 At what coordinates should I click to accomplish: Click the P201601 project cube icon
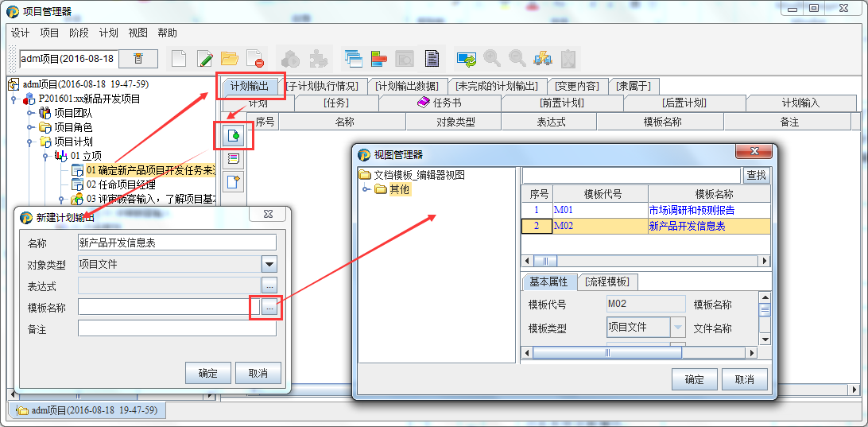tap(29, 99)
